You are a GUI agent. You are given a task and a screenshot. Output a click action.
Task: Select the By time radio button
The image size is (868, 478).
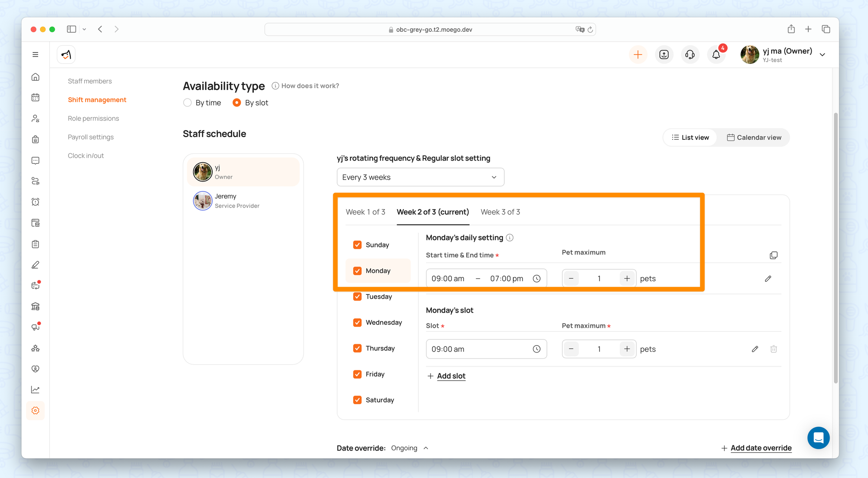pos(187,103)
